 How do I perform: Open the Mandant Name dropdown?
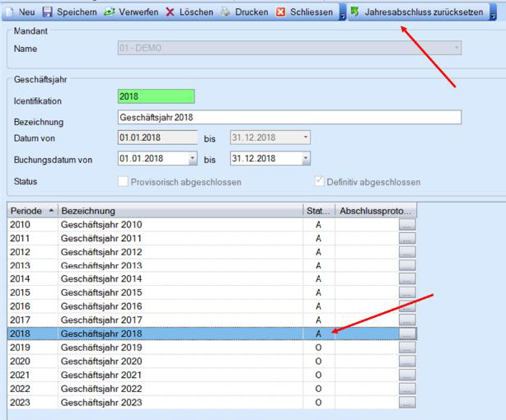click(456, 49)
